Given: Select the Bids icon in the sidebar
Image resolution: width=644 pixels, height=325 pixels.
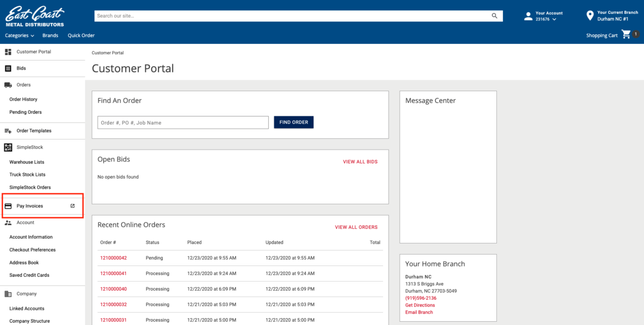Looking at the screenshot, I should [x=8, y=68].
